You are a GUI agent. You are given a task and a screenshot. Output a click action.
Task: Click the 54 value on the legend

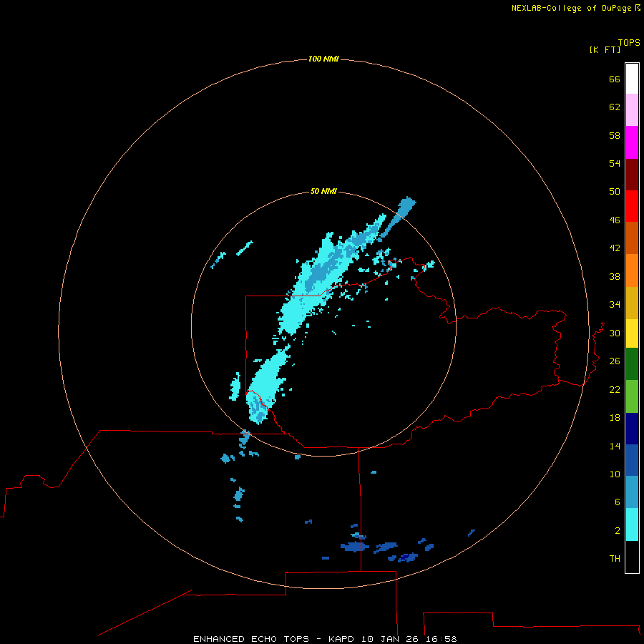(x=615, y=163)
